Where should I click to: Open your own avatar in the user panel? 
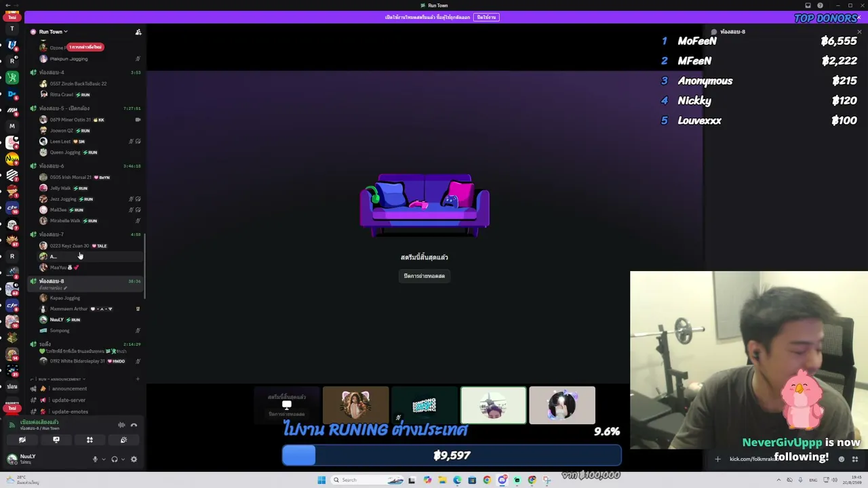[x=12, y=460]
